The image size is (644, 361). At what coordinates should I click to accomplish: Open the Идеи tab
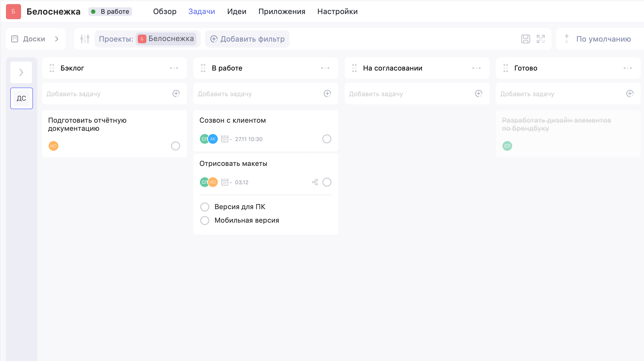point(237,12)
